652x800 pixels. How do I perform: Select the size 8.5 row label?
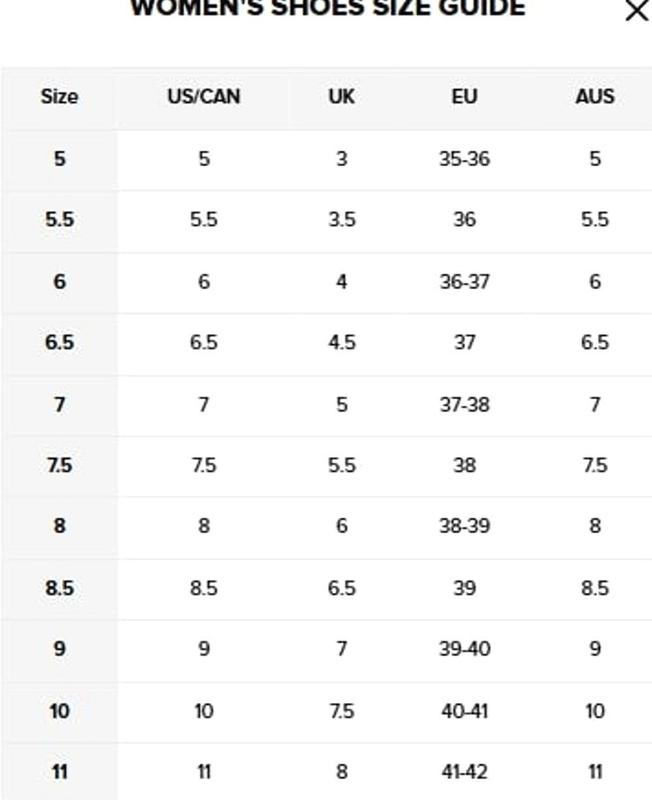pos(59,588)
